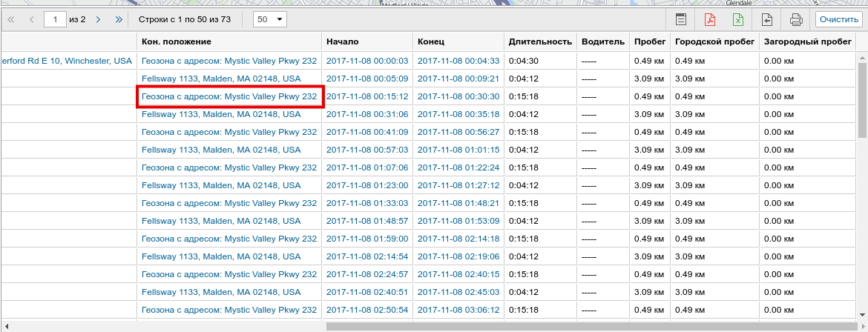The height and width of the screenshot is (332, 868).
Task: Go to the next results page
Action: (98, 19)
